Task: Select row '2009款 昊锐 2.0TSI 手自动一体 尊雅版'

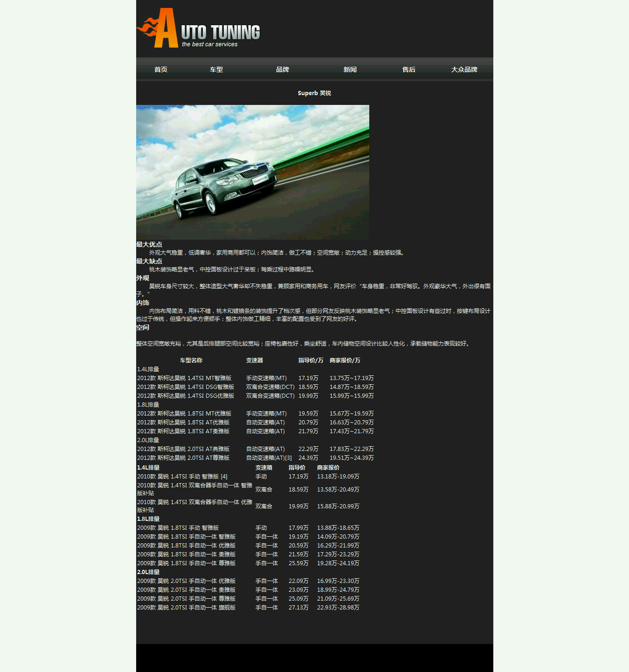Action: 249,599
